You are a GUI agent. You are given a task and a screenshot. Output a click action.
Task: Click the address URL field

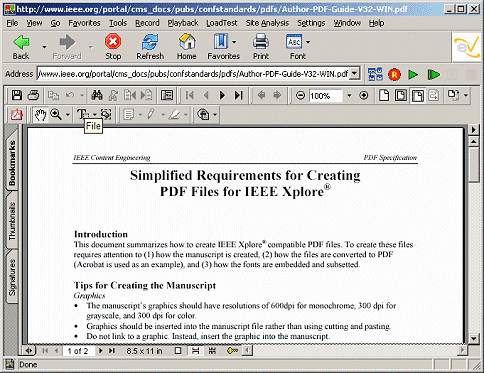[x=194, y=73]
